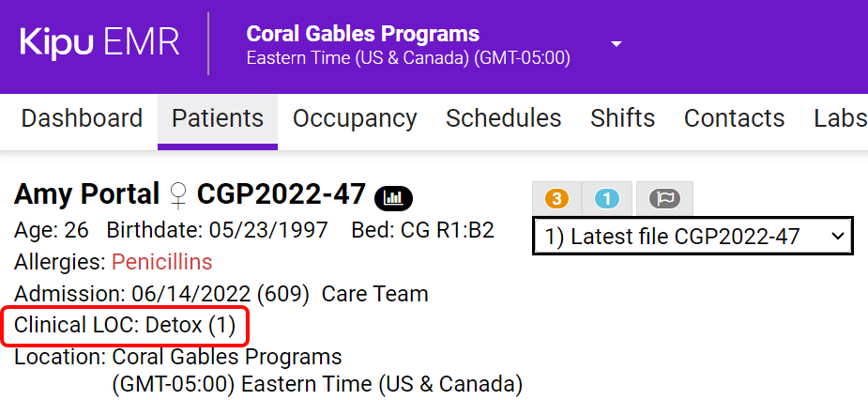Open the Care Team link
The height and width of the screenshot is (400, 868).
tap(374, 294)
